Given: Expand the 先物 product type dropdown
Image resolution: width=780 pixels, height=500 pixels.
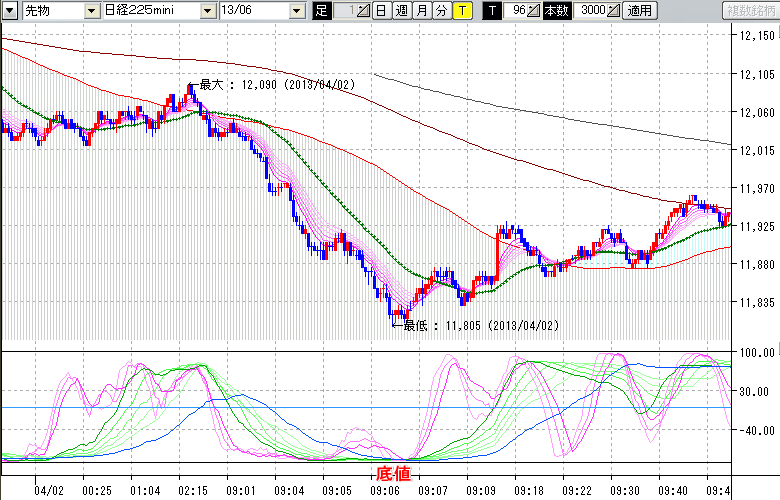Looking at the screenshot, I should [92, 11].
